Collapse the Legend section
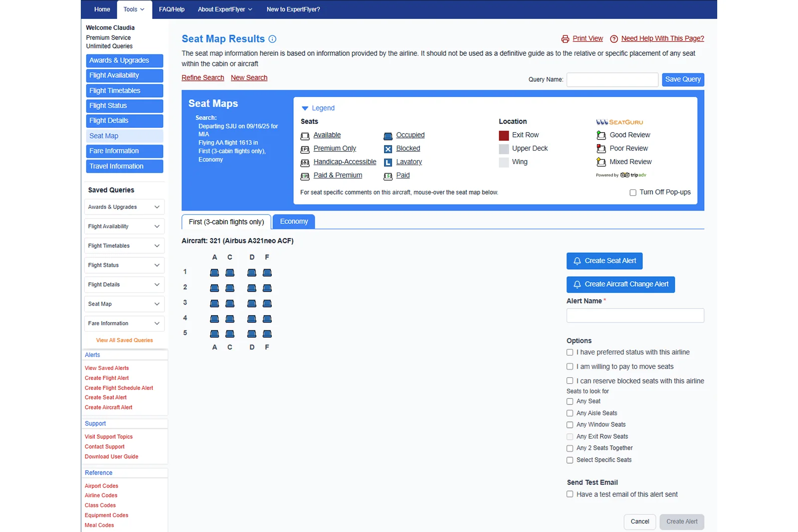This screenshot has width=798, height=532. (305, 108)
